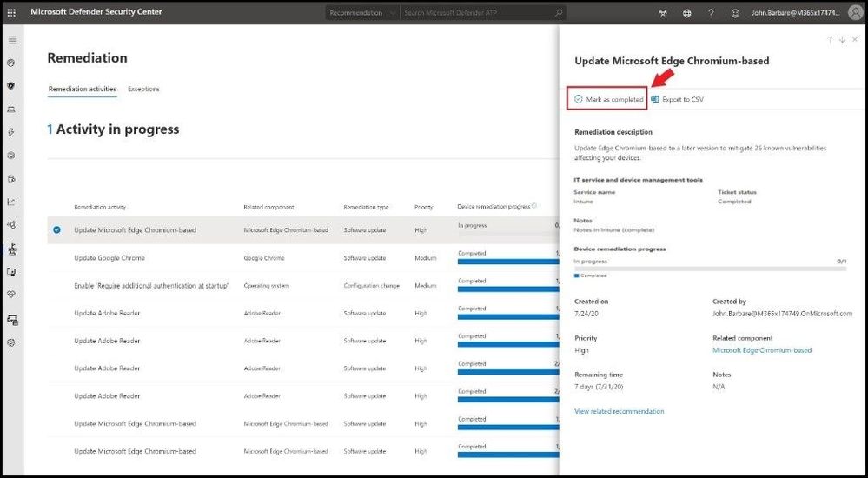Screen dimensions: 868x478
Task: Uncheck the selected Update Microsoft Edge row checkmark
Action: (x=56, y=229)
